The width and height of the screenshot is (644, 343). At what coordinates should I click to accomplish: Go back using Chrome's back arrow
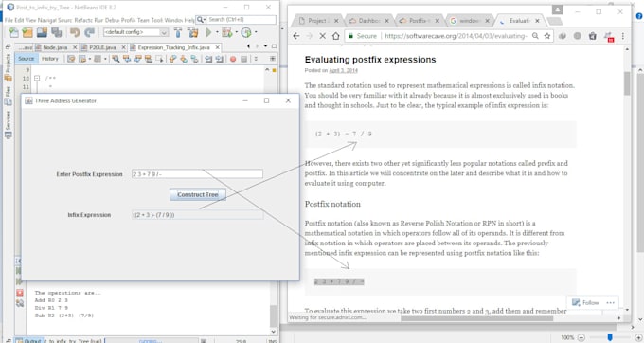coord(296,36)
